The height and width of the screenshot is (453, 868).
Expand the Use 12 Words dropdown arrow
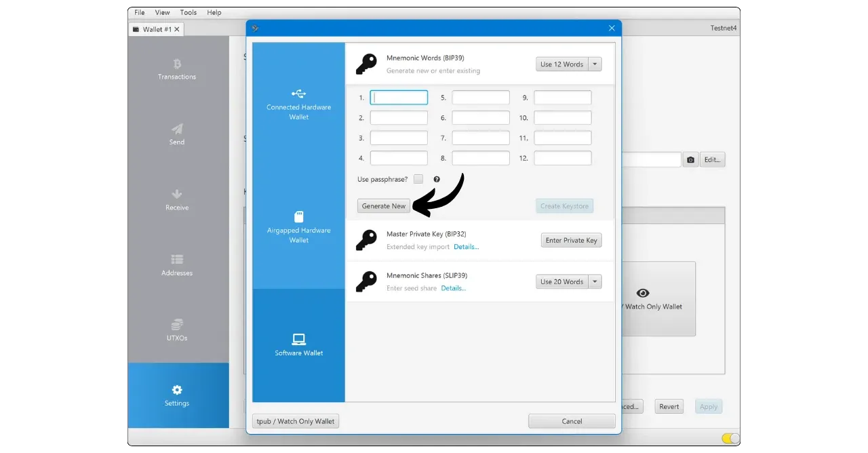595,64
